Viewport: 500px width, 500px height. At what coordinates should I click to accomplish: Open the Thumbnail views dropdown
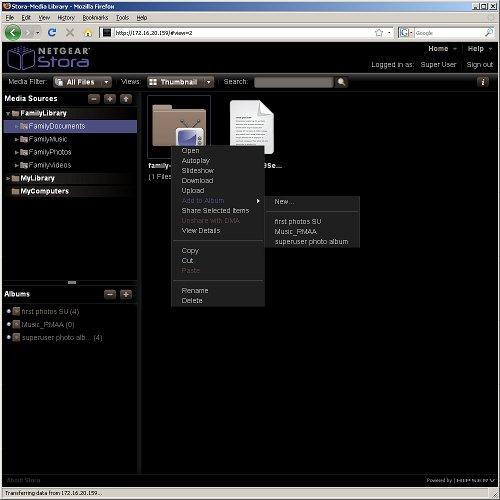click(180, 82)
